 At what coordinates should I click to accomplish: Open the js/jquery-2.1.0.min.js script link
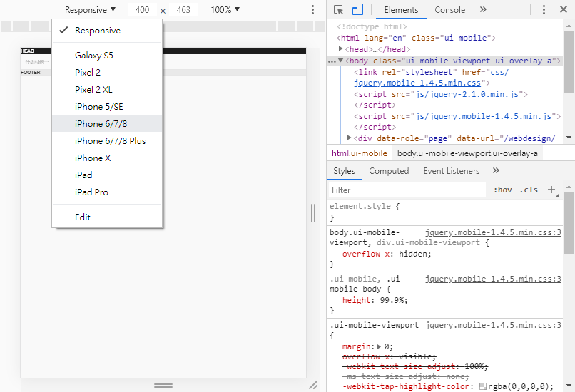(468, 94)
